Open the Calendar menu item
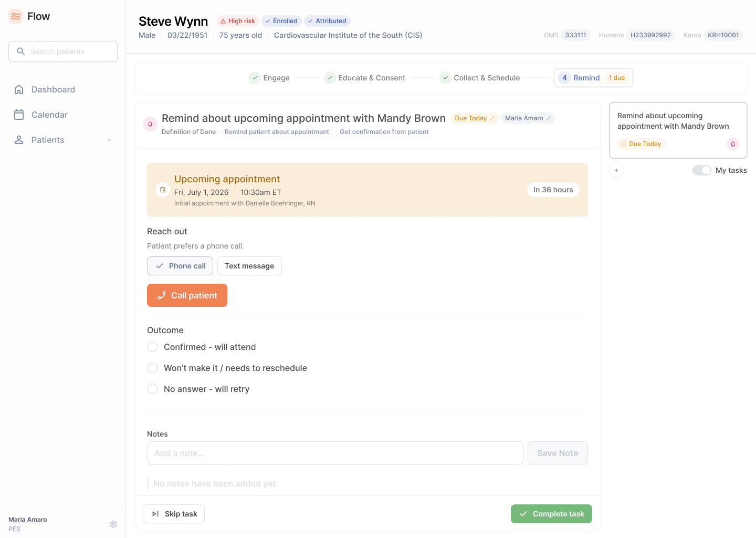The width and height of the screenshot is (756, 538). click(63, 115)
